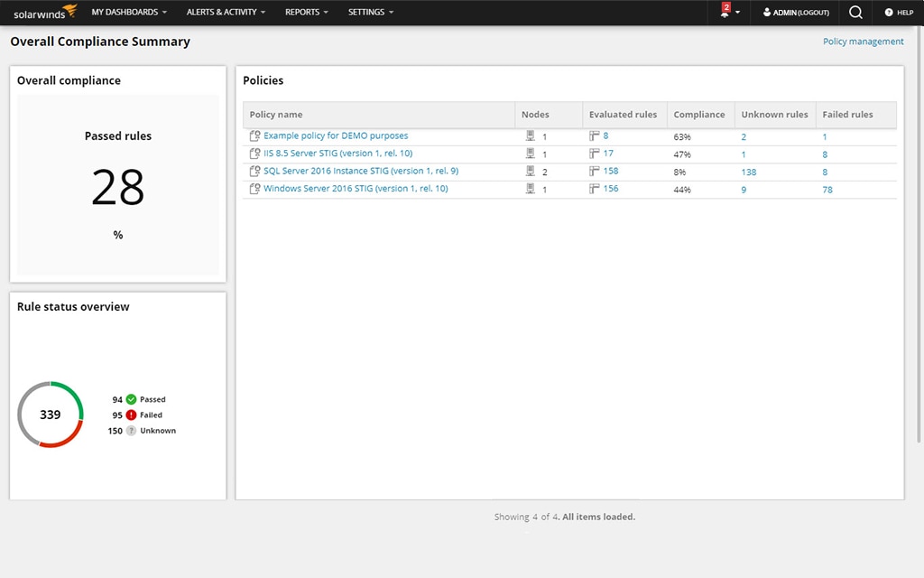This screenshot has width=924, height=578.
Task: Open the MY DASHBOARDS dropdown
Action: pyautogui.click(x=126, y=13)
